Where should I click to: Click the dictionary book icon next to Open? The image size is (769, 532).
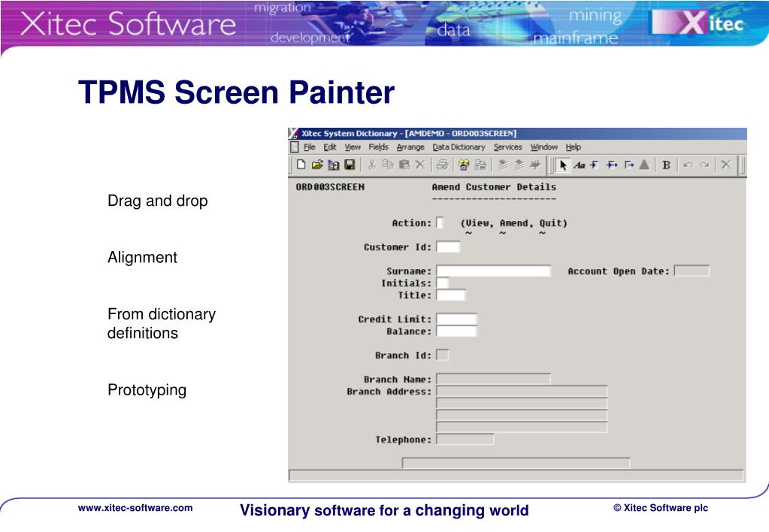(334, 165)
